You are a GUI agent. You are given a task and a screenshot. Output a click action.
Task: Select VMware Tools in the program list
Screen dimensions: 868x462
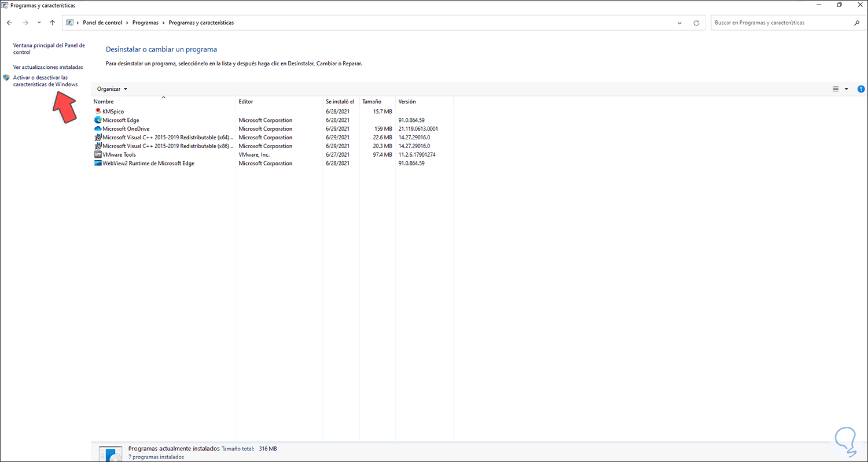273,155
